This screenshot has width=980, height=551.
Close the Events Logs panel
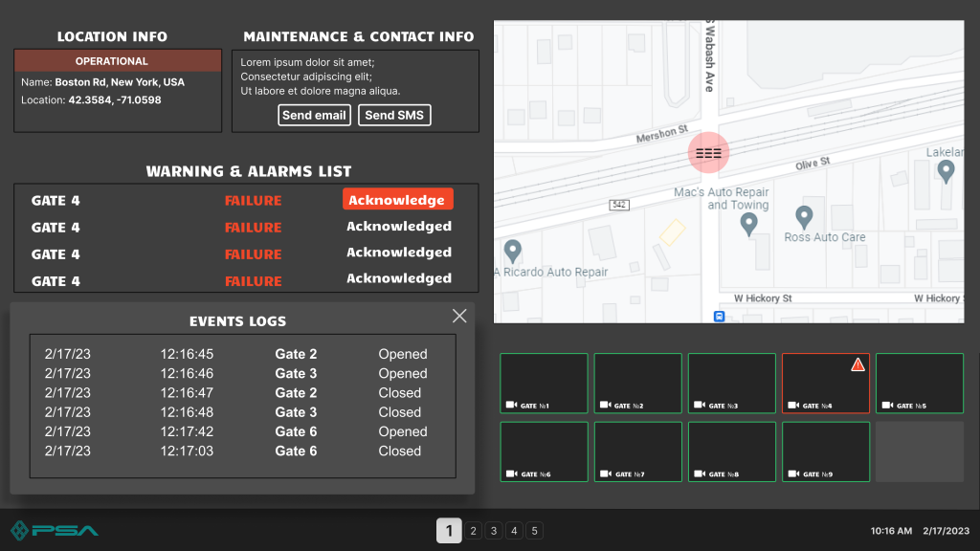point(459,316)
